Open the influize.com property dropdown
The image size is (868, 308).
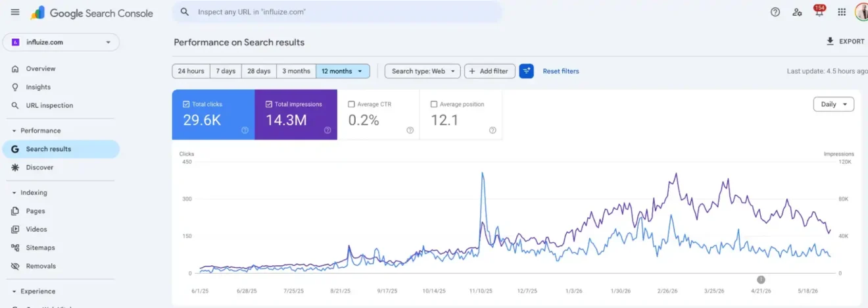click(x=61, y=42)
